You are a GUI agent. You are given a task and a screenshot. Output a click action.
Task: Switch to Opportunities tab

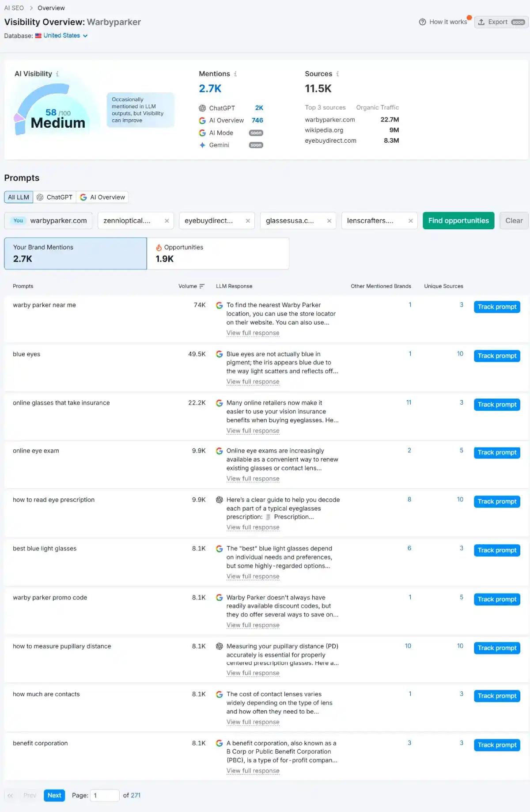[x=218, y=254]
